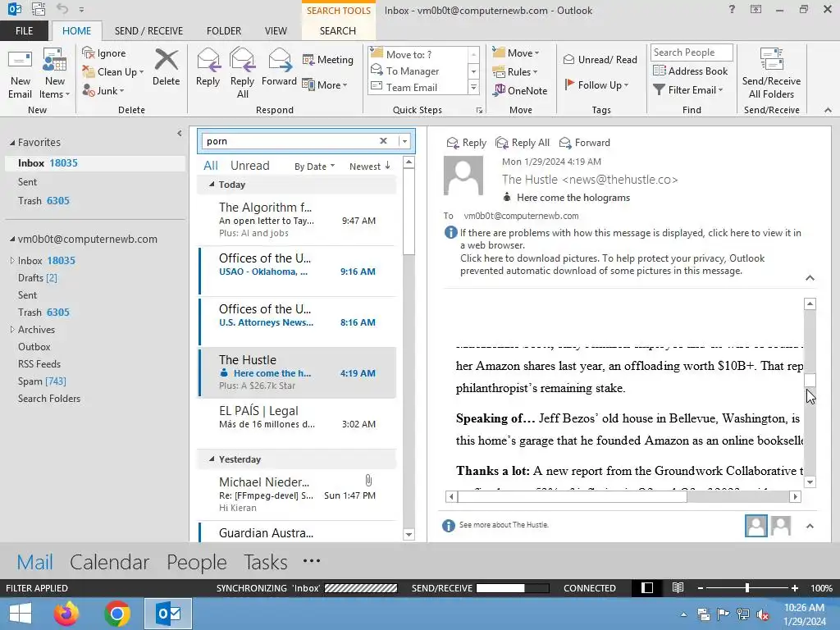Click the zoom in plus button
Screen dimensions: 840x630
click(x=795, y=588)
